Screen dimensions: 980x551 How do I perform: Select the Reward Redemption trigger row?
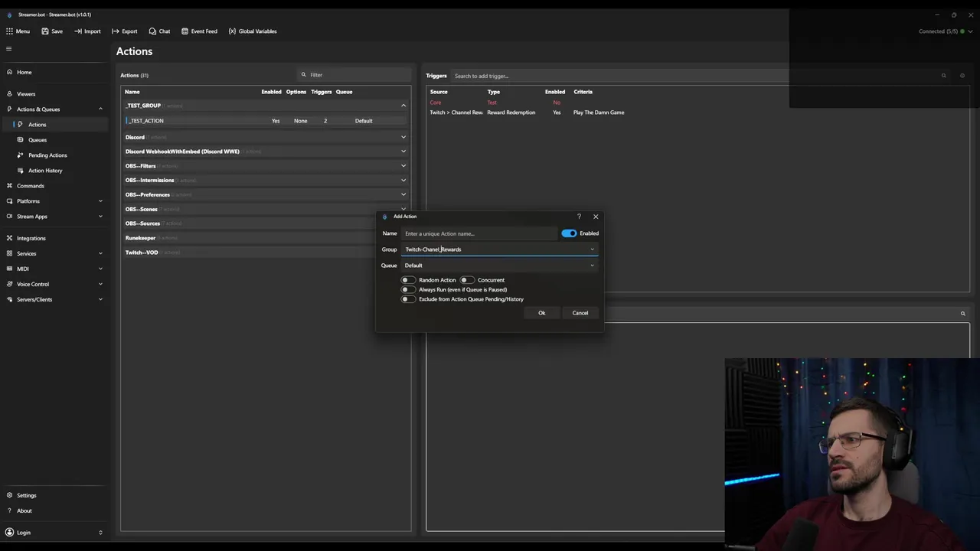(697, 112)
